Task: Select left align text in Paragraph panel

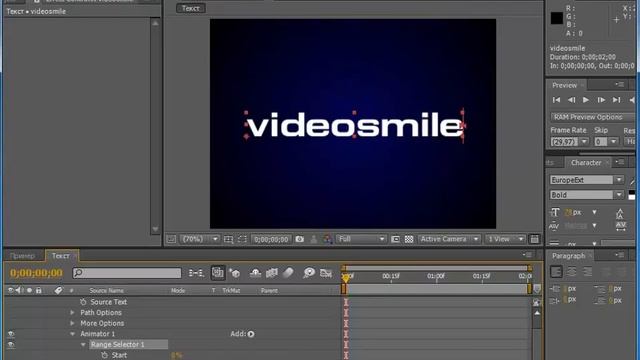Action: tap(556, 272)
